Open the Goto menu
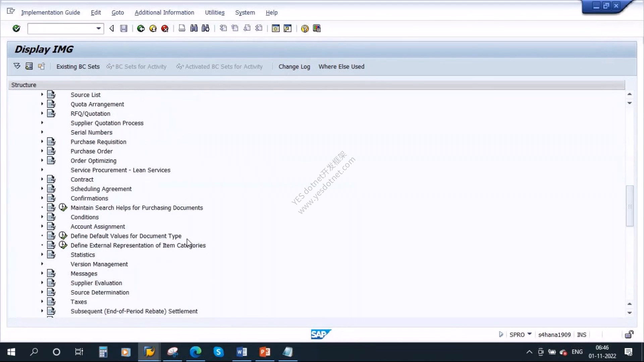This screenshot has height=362, width=644. coord(118,12)
